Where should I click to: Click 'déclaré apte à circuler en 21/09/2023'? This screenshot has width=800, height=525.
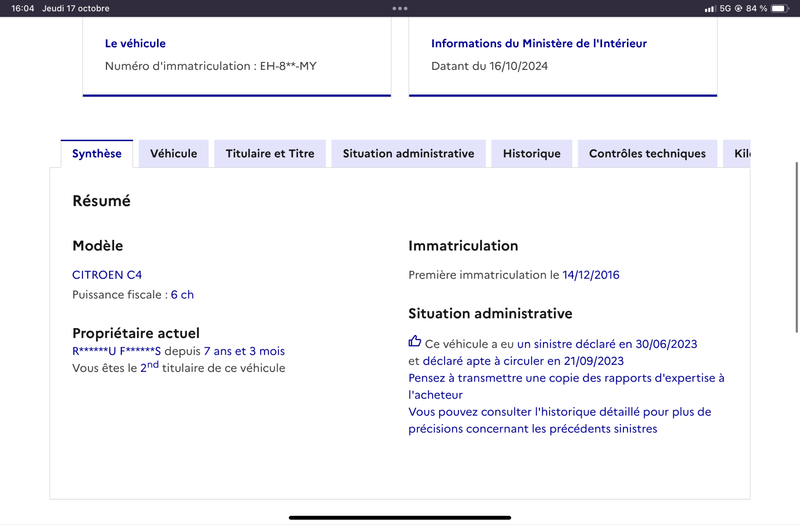coord(523,361)
